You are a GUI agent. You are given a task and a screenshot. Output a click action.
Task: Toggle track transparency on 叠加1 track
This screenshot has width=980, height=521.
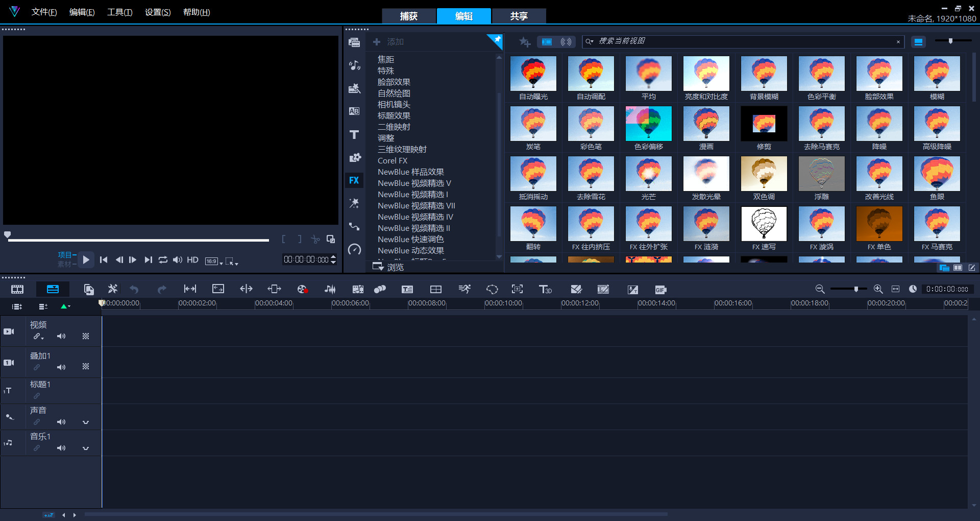[86, 367]
